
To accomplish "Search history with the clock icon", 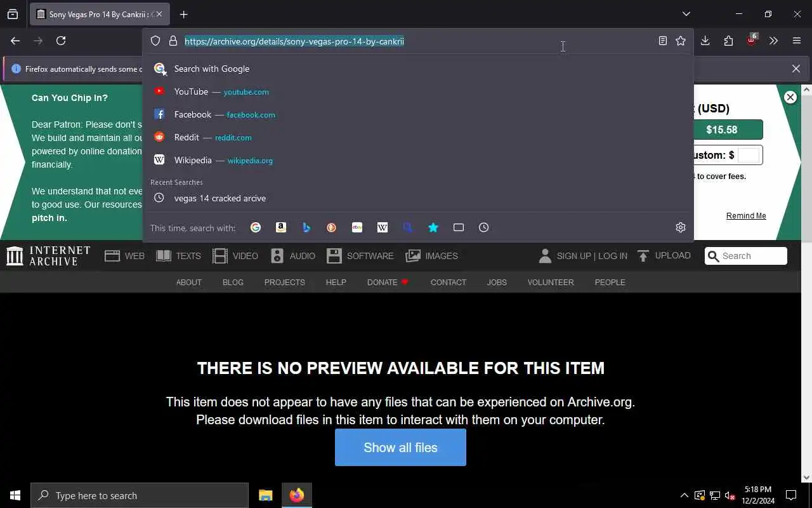I will (484, 227).
